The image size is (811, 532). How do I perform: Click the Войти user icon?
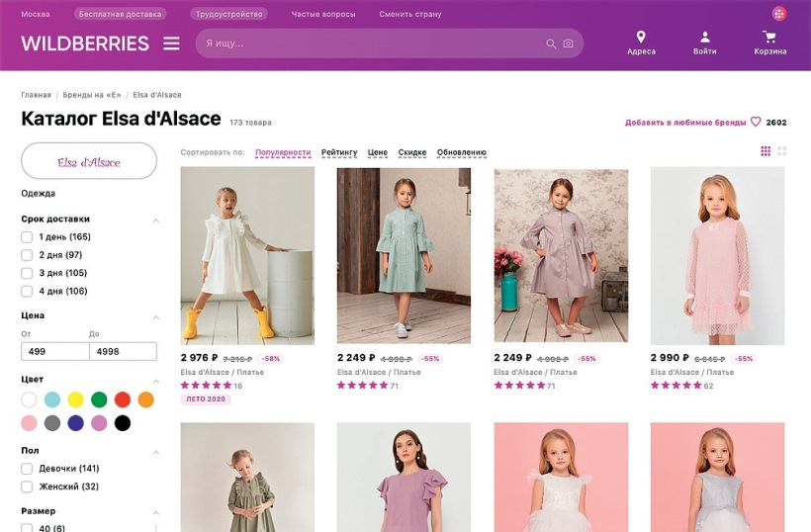pyautogui.click(x=704, y=37)
